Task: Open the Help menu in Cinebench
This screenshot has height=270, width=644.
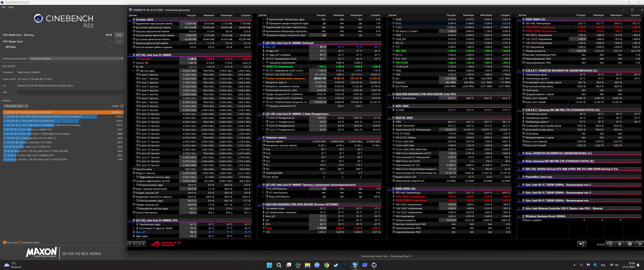Action: tap(11, 7)
